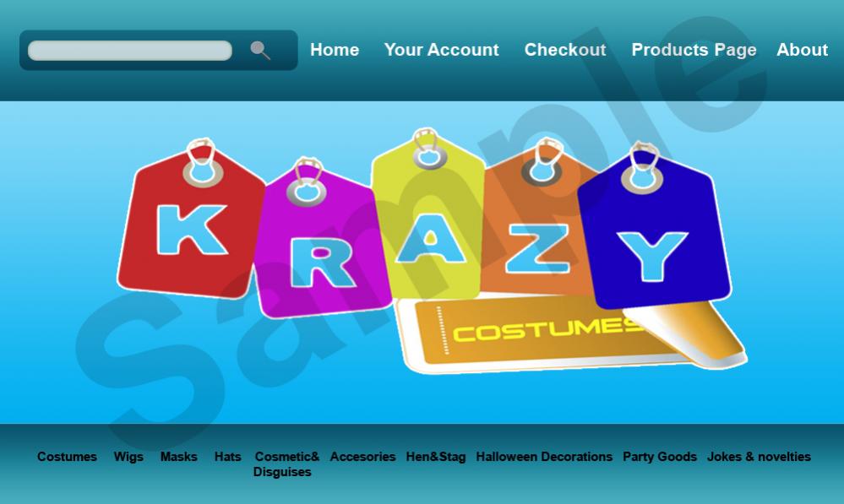Open the Home page

[x=335, y=50]
